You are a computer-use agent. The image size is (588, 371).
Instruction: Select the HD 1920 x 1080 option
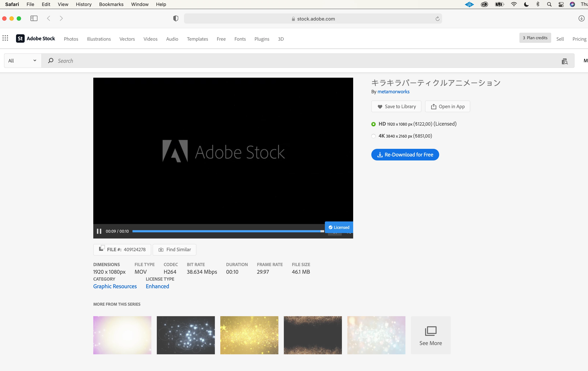[x=373, y=124]
